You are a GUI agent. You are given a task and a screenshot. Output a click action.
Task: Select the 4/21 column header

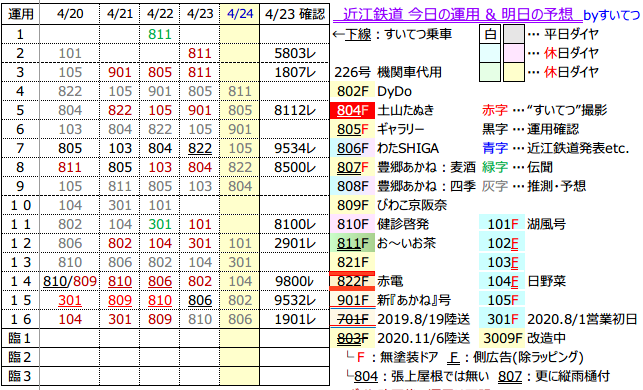(120, 14)
